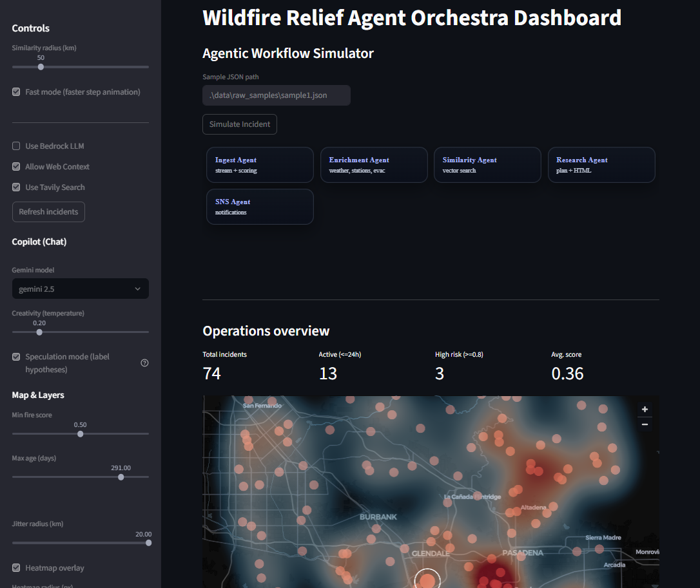Open the Gemini model dropdown
The image size is (700, 588).
click(80, 289)
